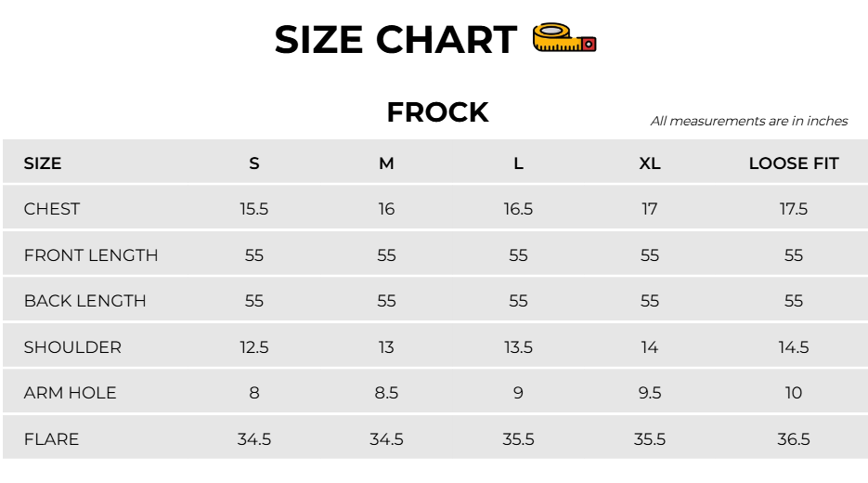Click the SHOULDER row label
The width and height of the screenshot is (868, 483).
72,347
